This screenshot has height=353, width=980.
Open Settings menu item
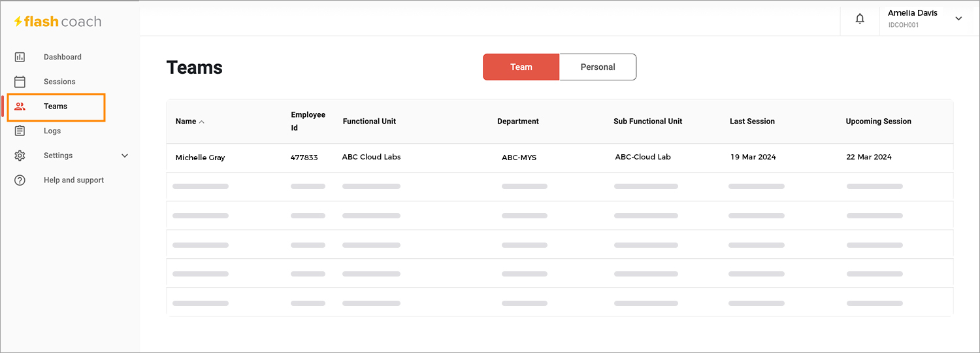pyautogui.click(x=58, y=156)
